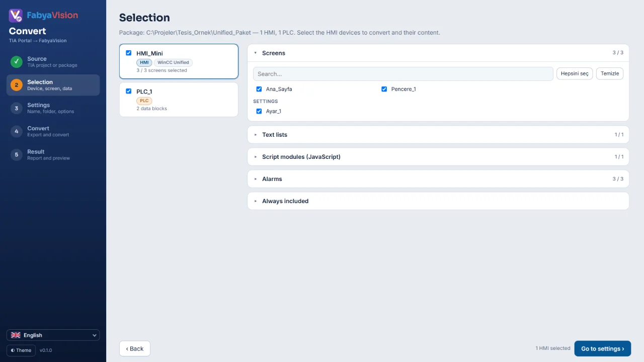Click the step 3 Settings number badge
Image resolution: width=644 pixels, height=362 pixels.
click(17, 108)
